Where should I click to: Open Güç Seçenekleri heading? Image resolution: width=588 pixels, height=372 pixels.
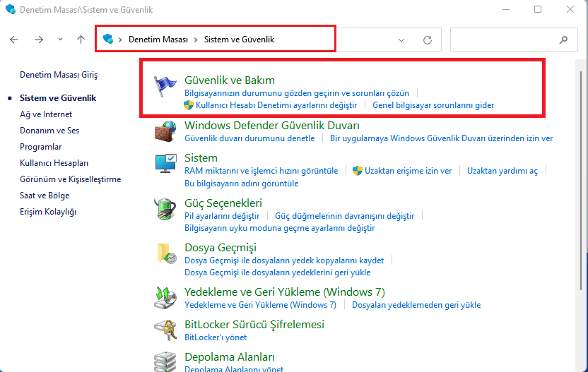(223, 203)
